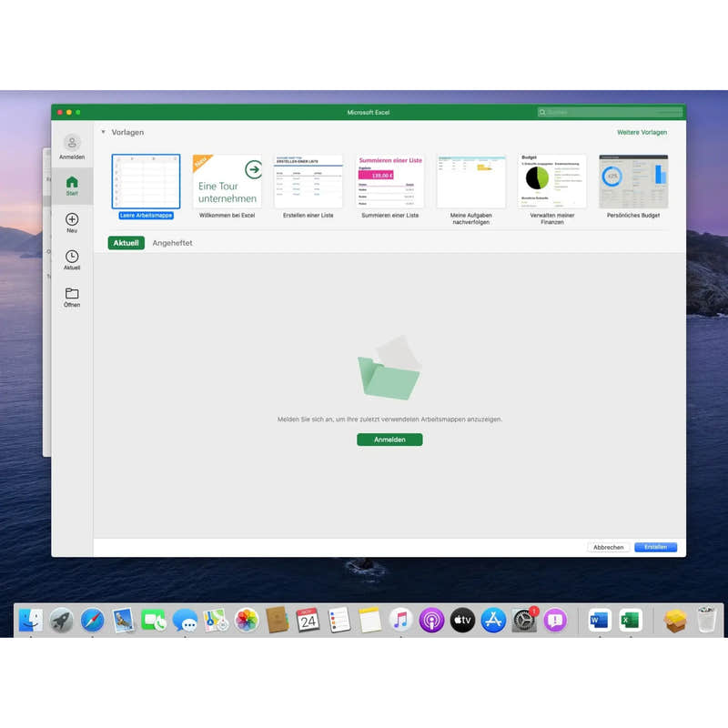Switch to the Aktuell tab

coord(125,243)
